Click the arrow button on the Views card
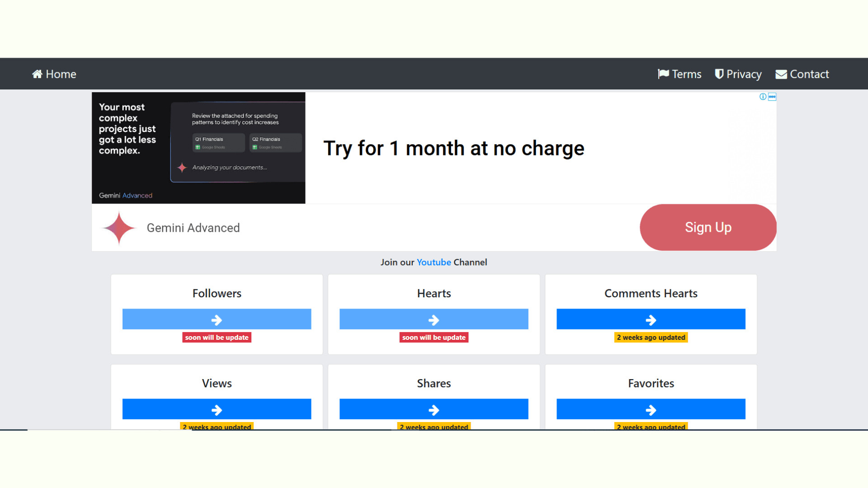Image resolution: width=868 pixels, height=488 pixels. click(x=217, y=409)
